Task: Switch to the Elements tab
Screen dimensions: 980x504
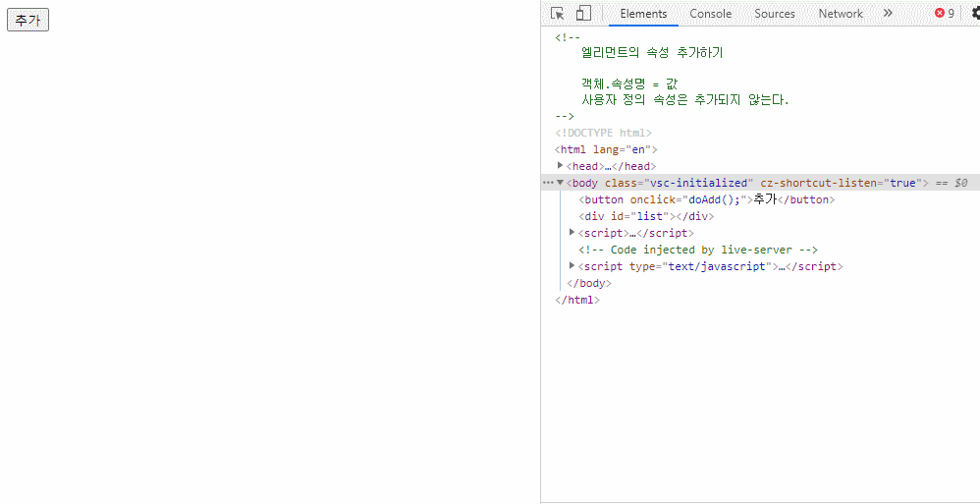Action: tap(643, 14)
